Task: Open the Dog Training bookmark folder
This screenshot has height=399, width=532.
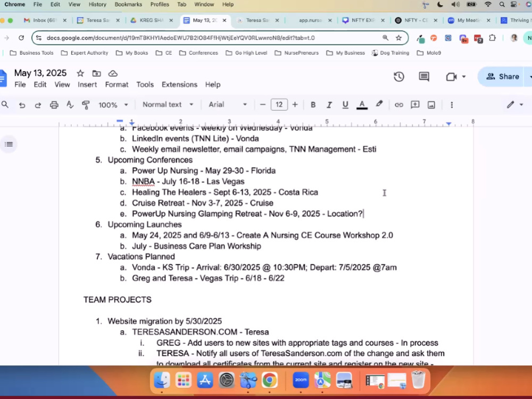Action: pos(390,53)
